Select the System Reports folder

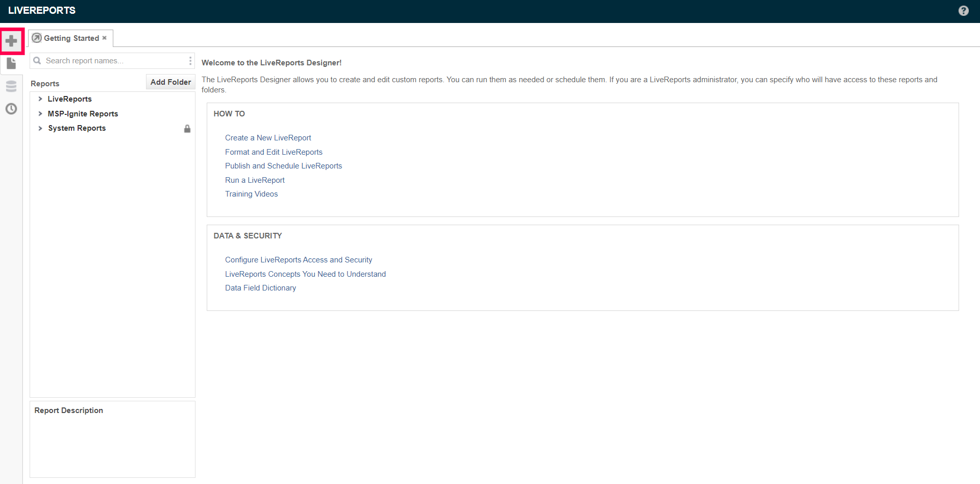[x=77, y=128]
